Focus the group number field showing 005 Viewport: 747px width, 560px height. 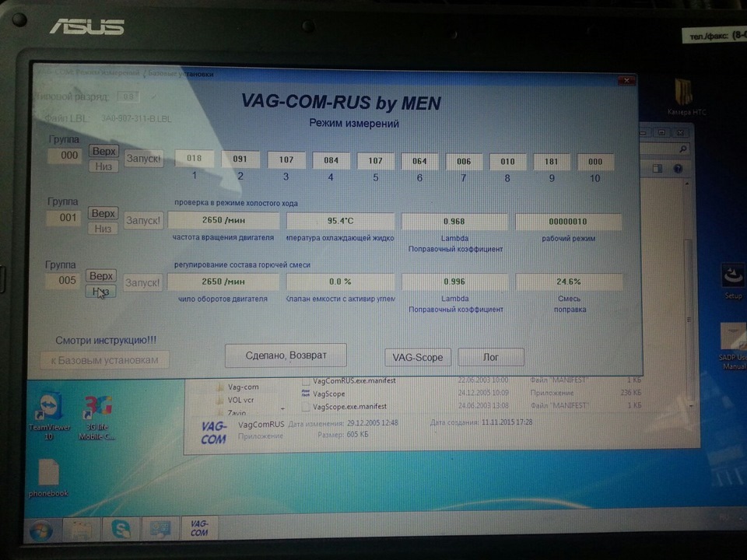point(64,281)
